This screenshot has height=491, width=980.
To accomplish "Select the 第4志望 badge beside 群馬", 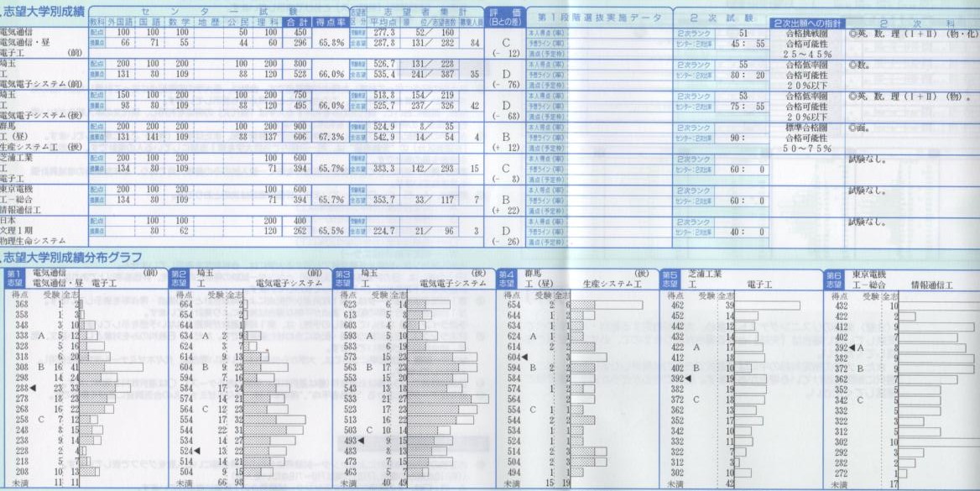I will point(506,278).
